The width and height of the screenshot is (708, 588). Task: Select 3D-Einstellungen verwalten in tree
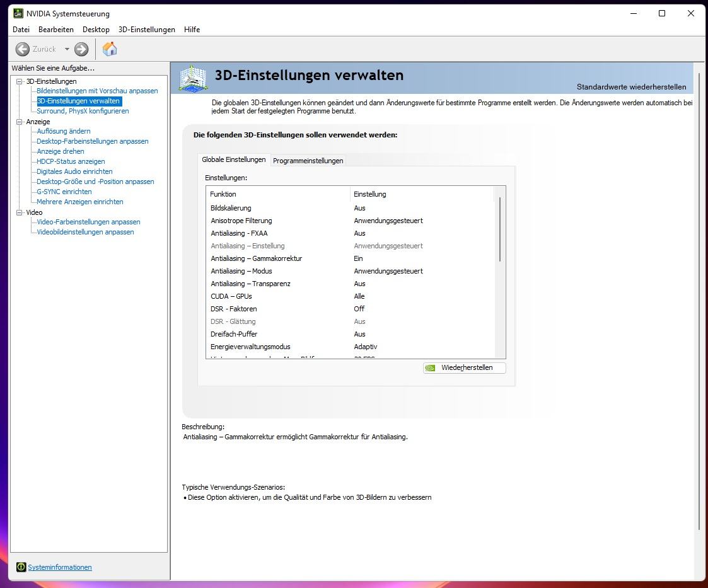pos(79,101)
